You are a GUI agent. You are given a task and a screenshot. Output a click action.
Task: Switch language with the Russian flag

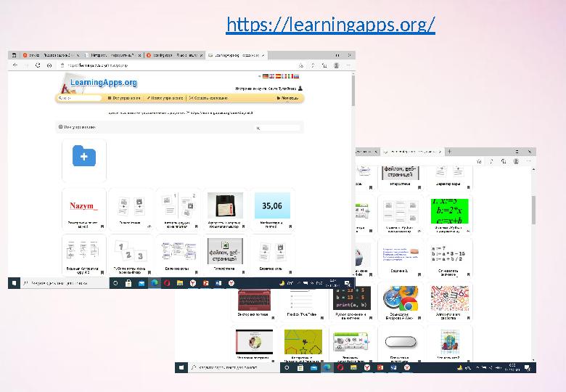[296, 76]
